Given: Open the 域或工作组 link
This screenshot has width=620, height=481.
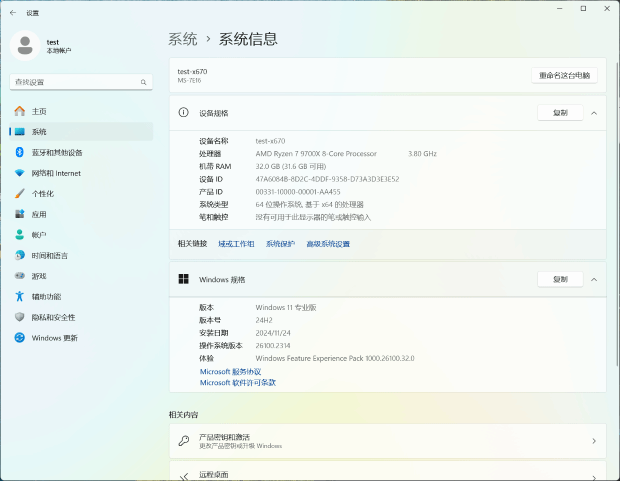Looking at the screenshot, I should (x=236, y=244).
